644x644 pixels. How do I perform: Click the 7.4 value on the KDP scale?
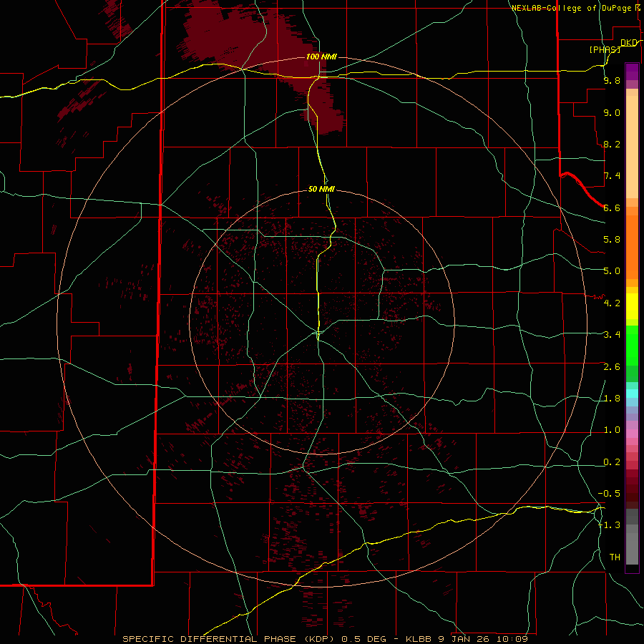[x=612, y=176]
